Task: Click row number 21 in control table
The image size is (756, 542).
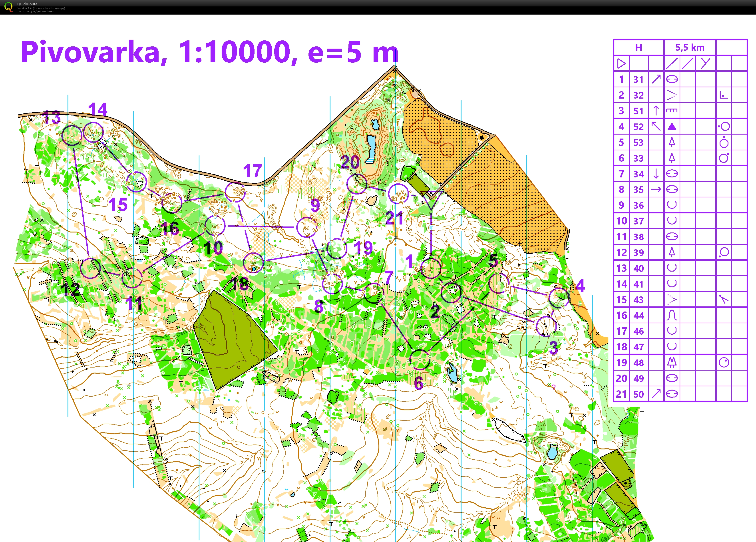Action: pos(621,394)
